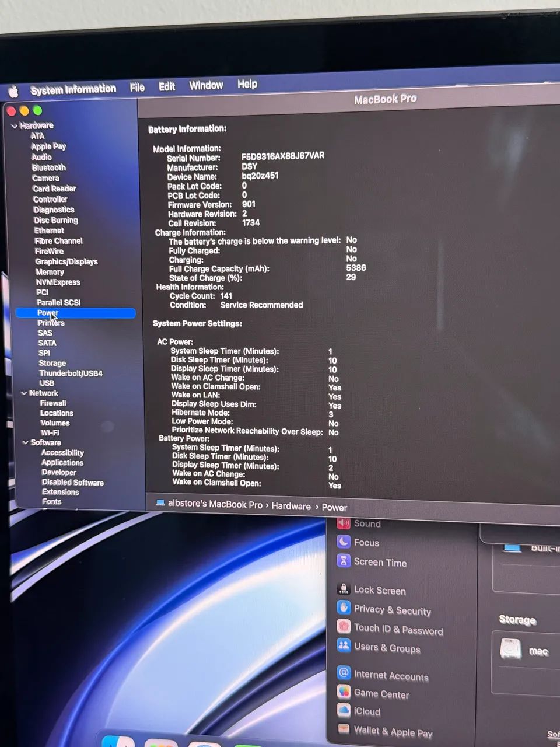Select Audio in the sidebar

tap(41, 157)
